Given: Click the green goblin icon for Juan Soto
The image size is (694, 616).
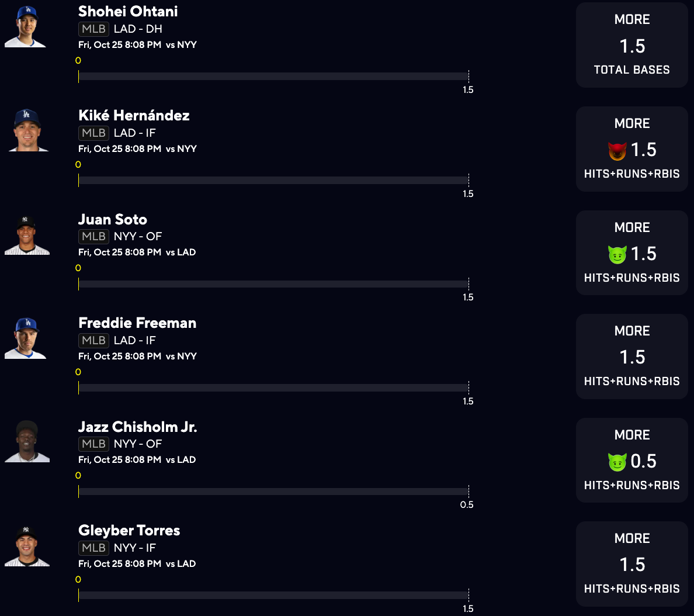Looking at the screenshot, I should click(x=617, y=254).
